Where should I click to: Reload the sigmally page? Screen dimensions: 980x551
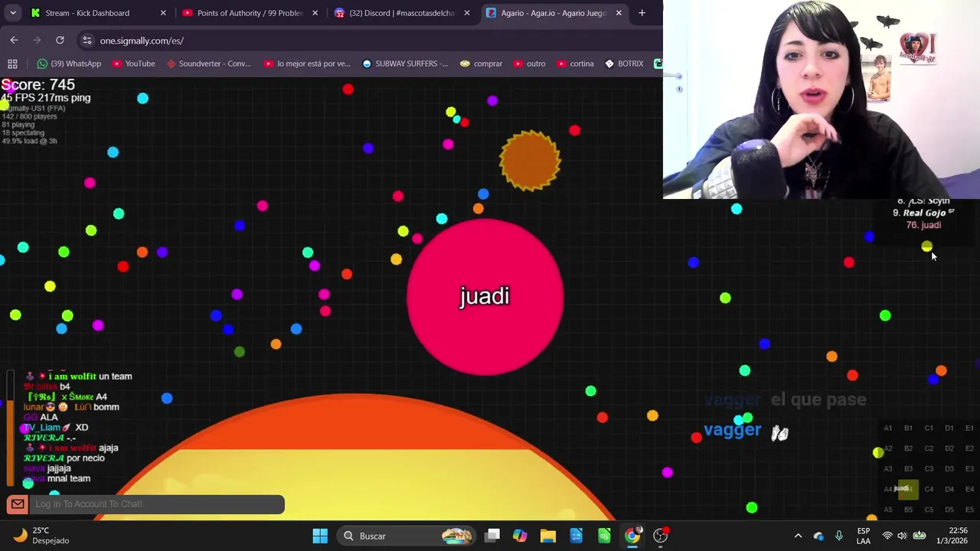point(60,40)
